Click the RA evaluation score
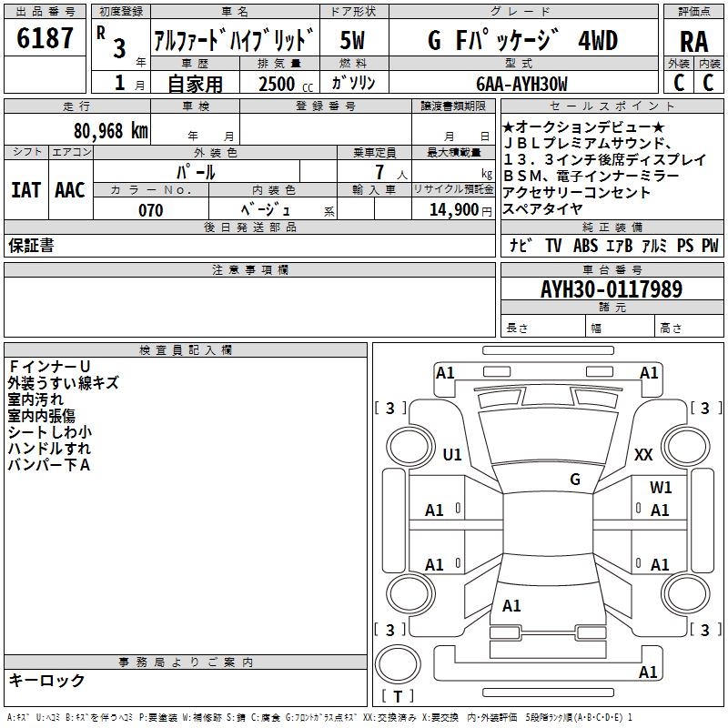Viewport: 728px width, 728px height. (693, 40)
